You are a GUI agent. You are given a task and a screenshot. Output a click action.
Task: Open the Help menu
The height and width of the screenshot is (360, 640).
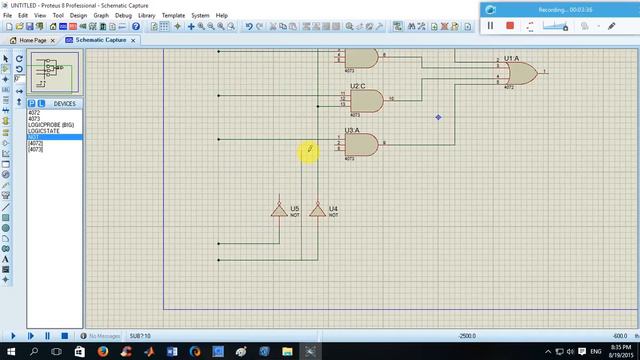coord(222,16)
